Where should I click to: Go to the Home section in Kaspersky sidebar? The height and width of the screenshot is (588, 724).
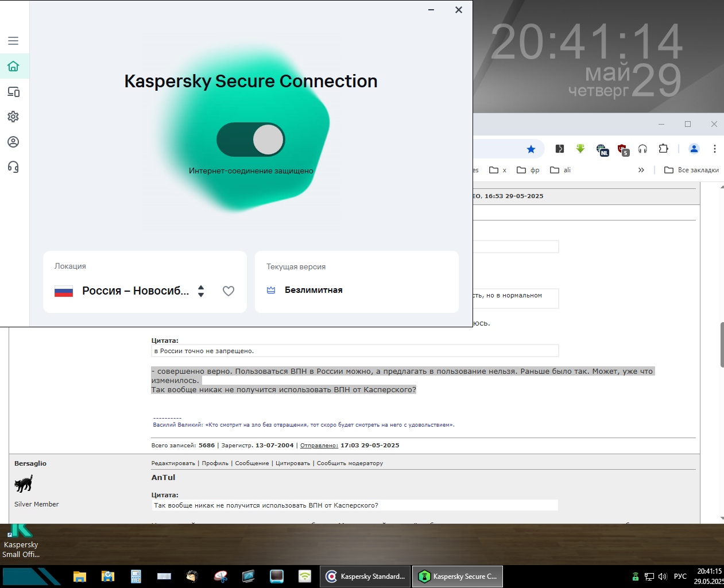pyautogui.click(x=13, y=66)
